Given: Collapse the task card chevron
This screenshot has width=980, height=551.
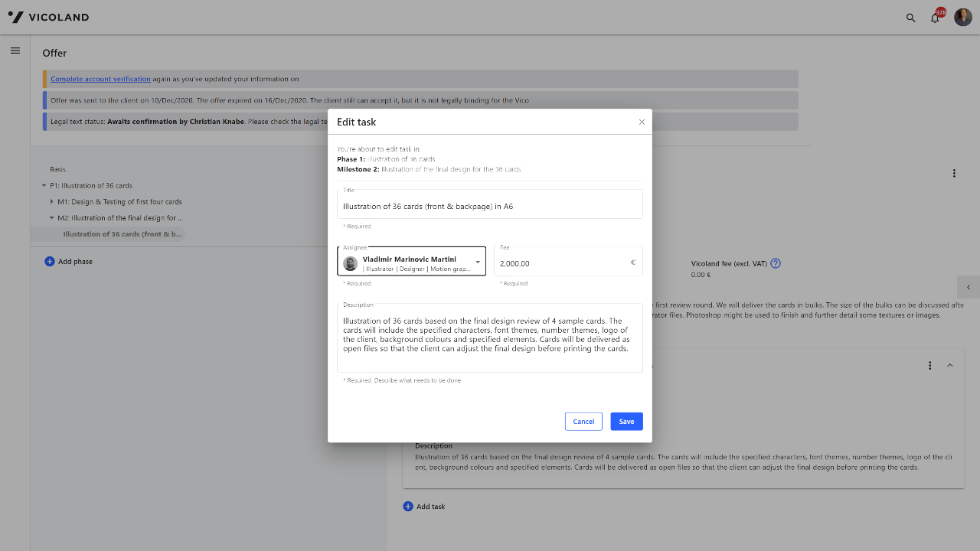Looking at the screenshot, I should [949, 366].
